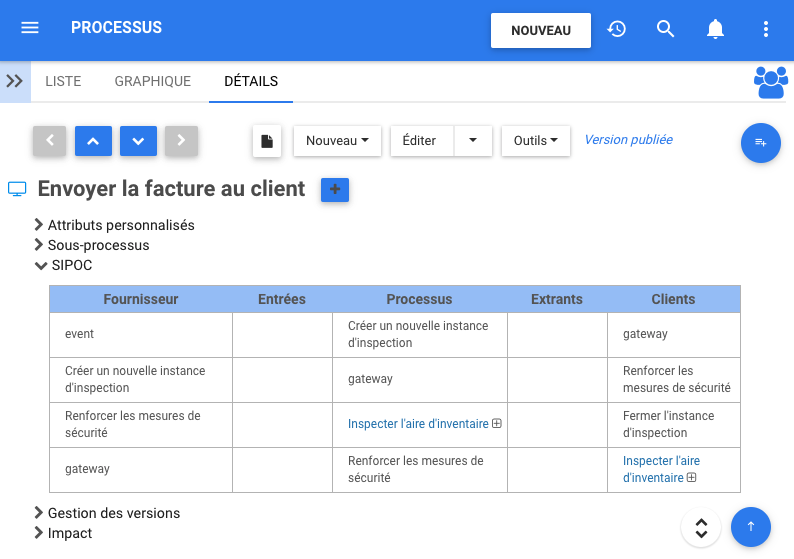Click the white NOUVEAU button
This screenshot has height=559, width=794.
[x=540, y=30]
